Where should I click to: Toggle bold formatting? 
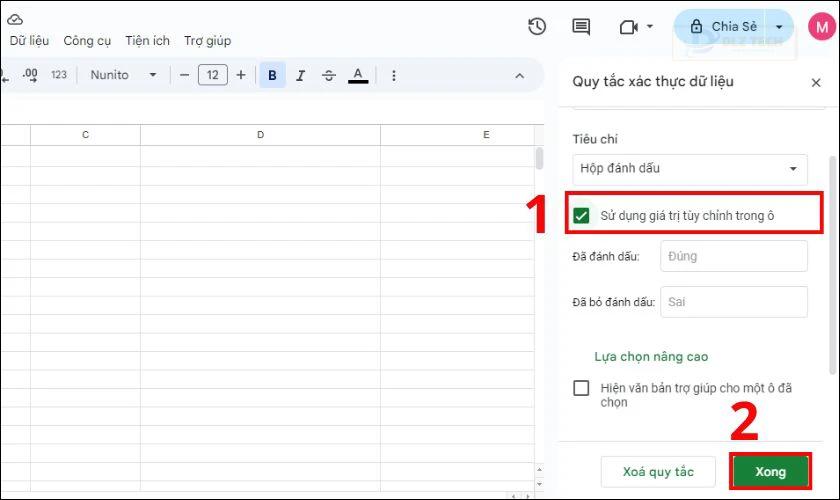click(272, 75)
